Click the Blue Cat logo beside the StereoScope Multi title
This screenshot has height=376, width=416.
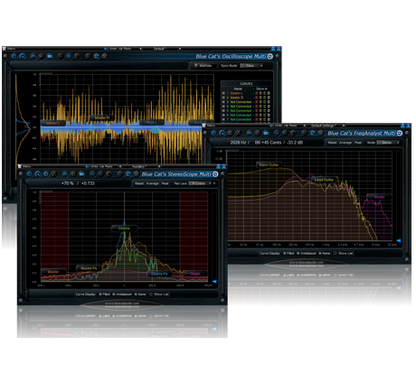[x=215, y=174]
